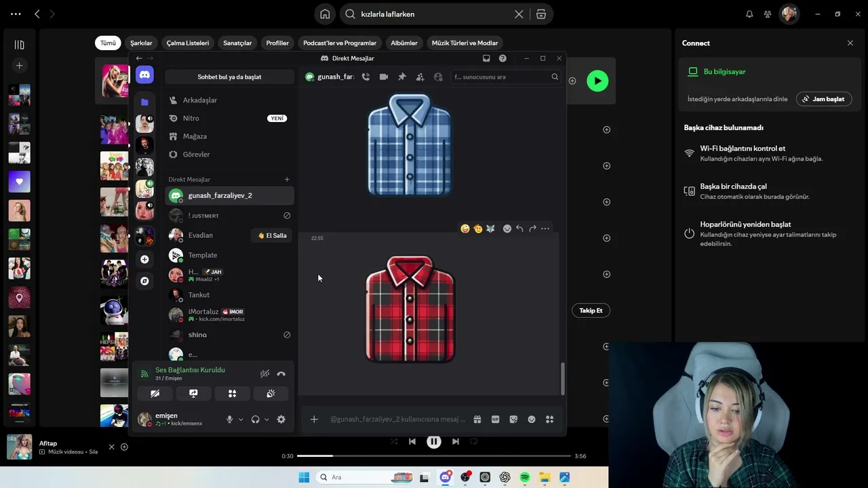Viewport: 868px width, 488px height.
Task: Open pinned messages in Discord chat
Action: pyautogui.click(x=402, y=77)
